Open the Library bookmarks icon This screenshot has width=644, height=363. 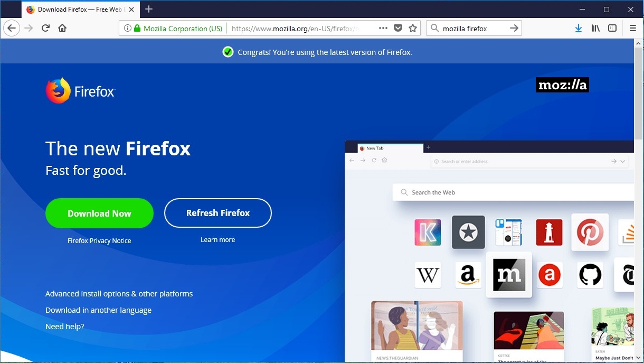point(595,29)
